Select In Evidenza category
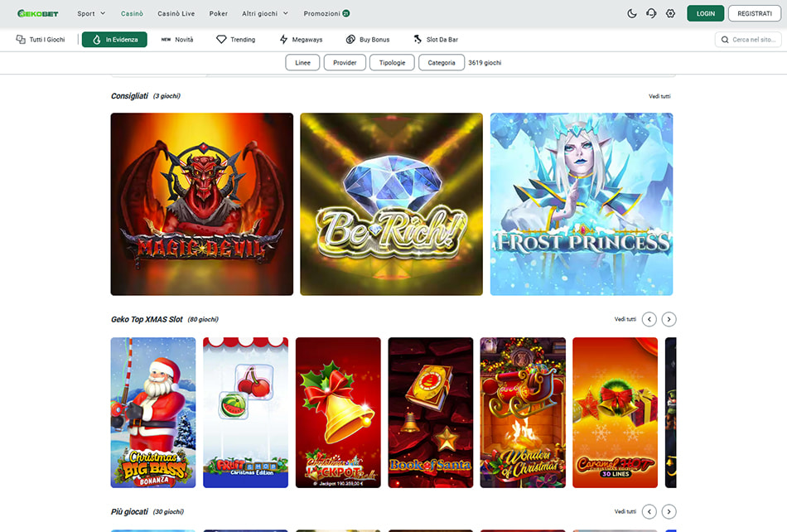 point(114,40)
